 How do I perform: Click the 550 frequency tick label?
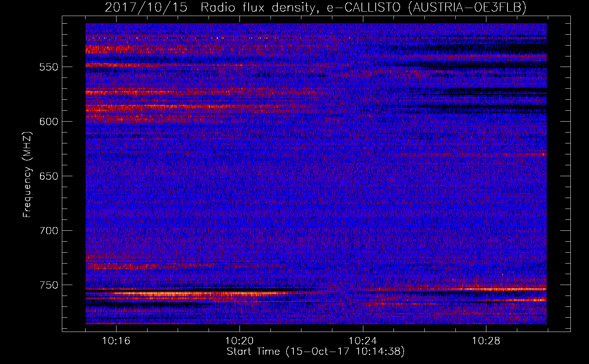click(x=49, y=67)
